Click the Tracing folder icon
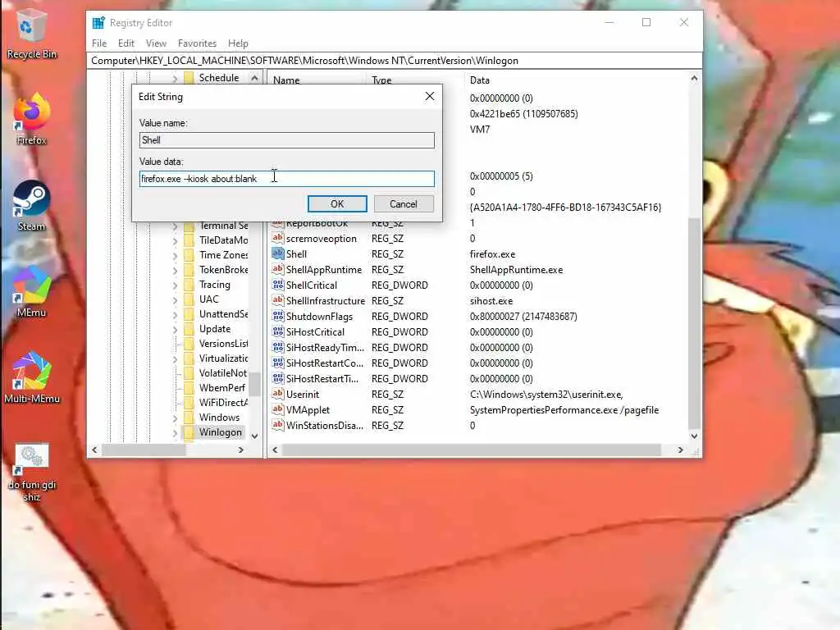The width and height of the screenshot is (840, 630). (189, 285)
